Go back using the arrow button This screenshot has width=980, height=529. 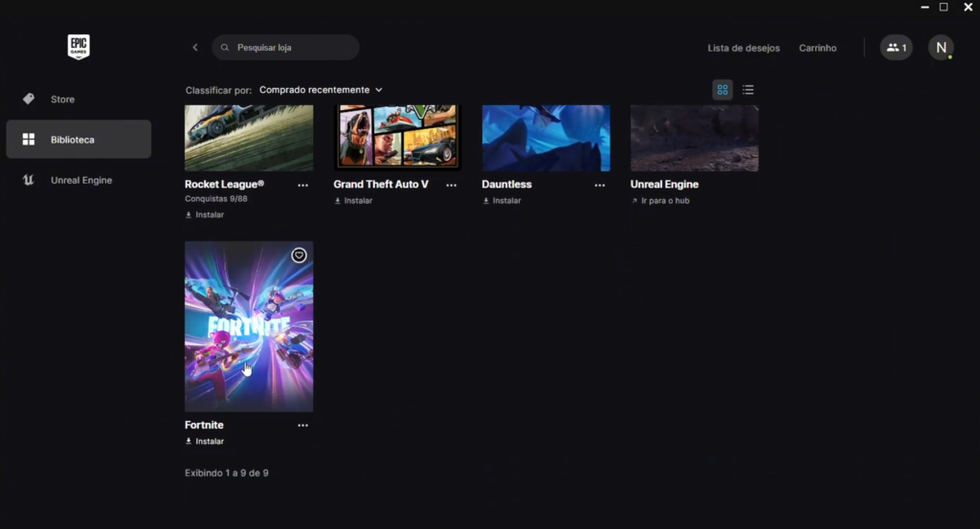click(x=195, y=48)
